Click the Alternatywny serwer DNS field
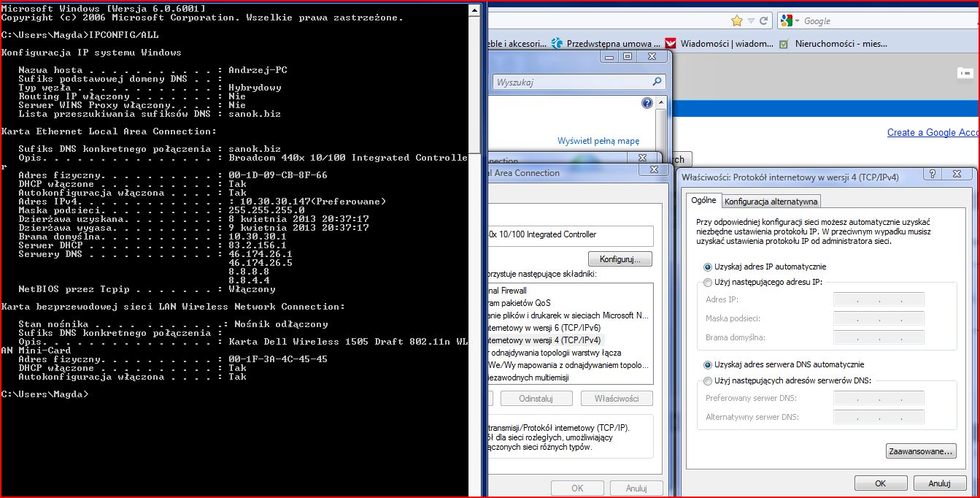 879,418
